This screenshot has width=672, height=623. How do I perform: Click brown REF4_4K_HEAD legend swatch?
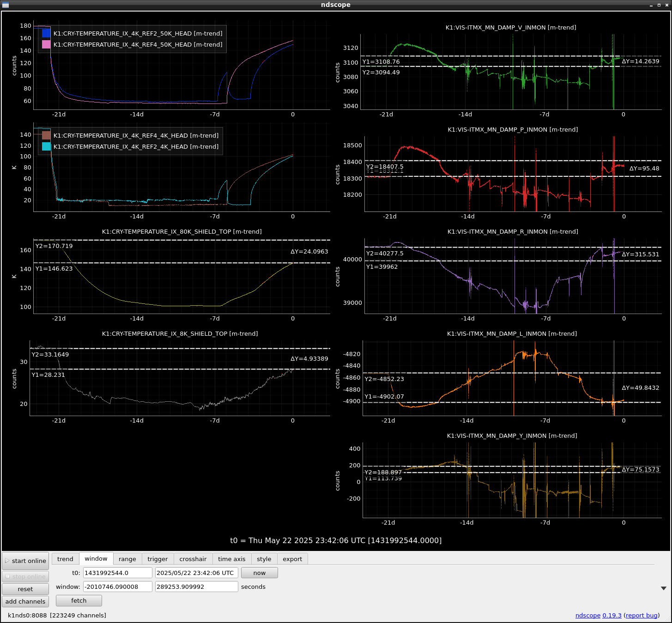coord(46,135)
